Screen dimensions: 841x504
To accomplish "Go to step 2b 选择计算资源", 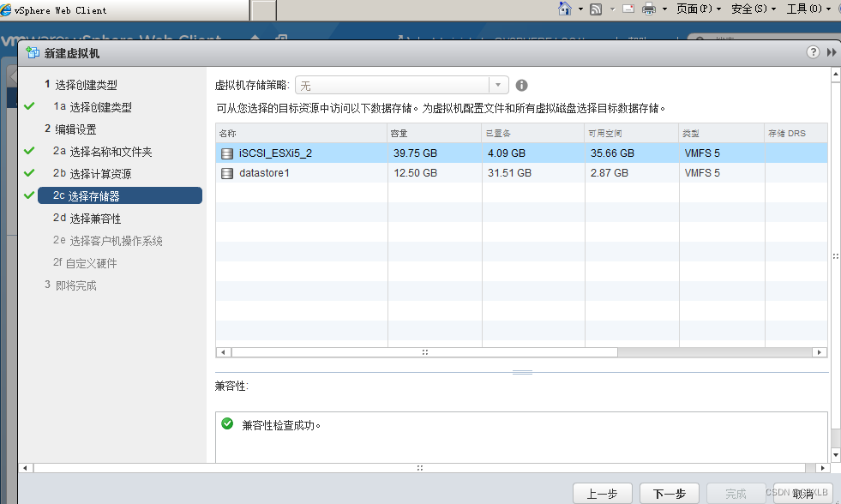I will (x=93, y=174).
